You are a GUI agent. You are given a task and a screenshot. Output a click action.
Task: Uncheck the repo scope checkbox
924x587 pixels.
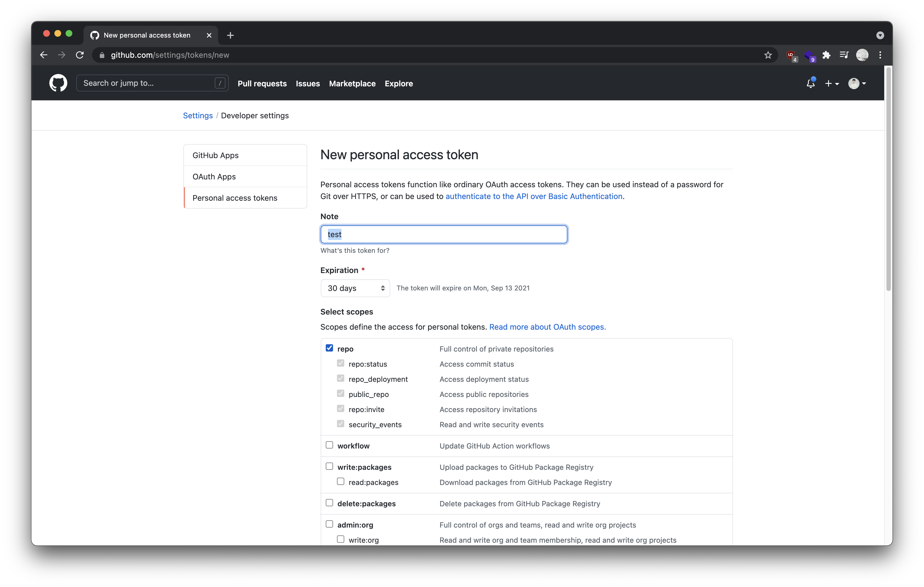point(329,348)
